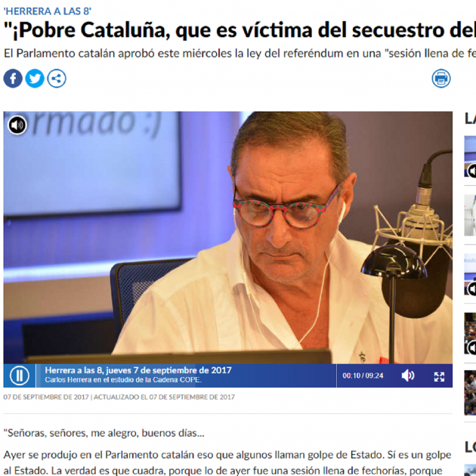This screenshot has width=476, height=476.
Task: Share article on Facebook
Action: [x=13, y=79]
